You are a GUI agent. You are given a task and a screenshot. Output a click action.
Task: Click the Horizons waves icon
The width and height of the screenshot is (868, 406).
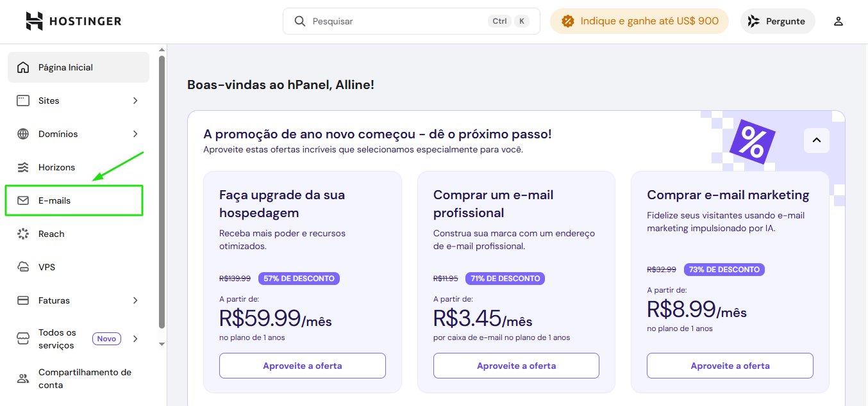click(x=23, y=167)
